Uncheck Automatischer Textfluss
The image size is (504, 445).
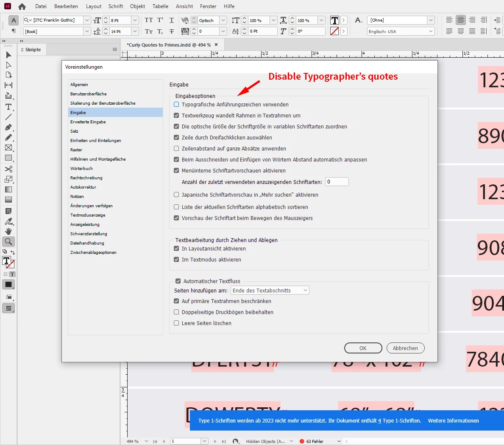(x=178, y=281)
